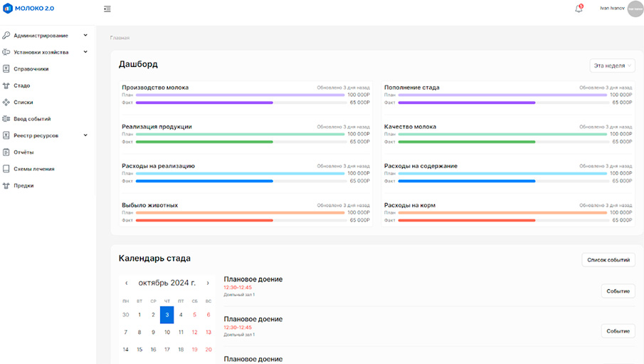Open Ввод событий menu item

(x=32, y=119)
